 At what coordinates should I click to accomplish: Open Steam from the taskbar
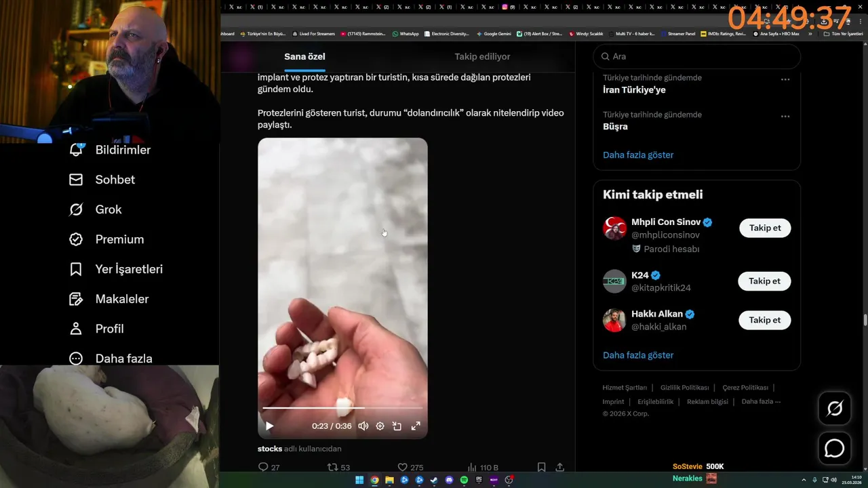point(434,480)
